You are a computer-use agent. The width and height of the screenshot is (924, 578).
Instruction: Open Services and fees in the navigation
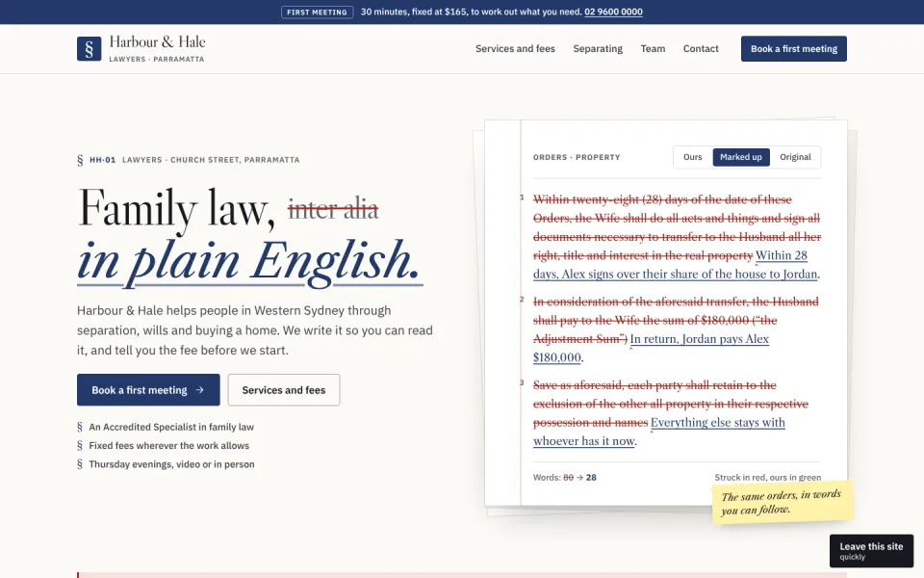515,49
